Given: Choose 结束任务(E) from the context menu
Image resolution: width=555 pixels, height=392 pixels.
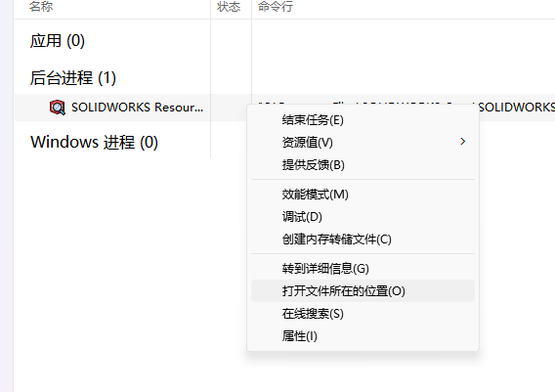Looking at the screenshot, I should coord(363,120).
